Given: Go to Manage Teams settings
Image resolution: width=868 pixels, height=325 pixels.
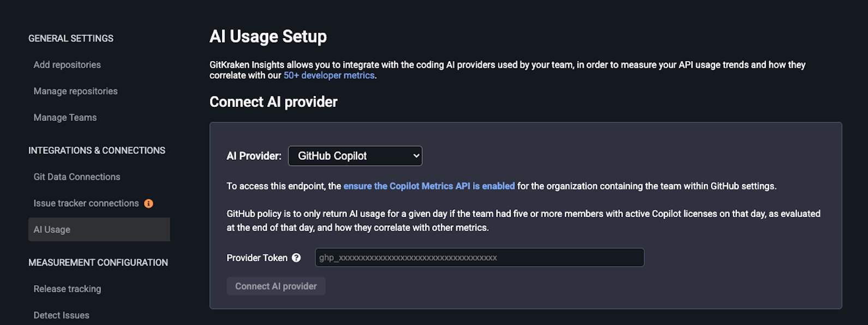Looking at the screenshot, I should 64,117.
